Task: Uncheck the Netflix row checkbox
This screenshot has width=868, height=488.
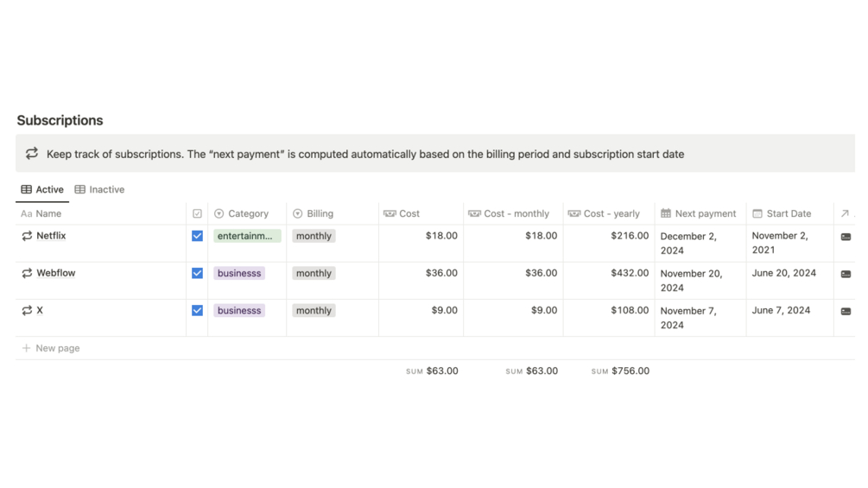Action: 197,236
